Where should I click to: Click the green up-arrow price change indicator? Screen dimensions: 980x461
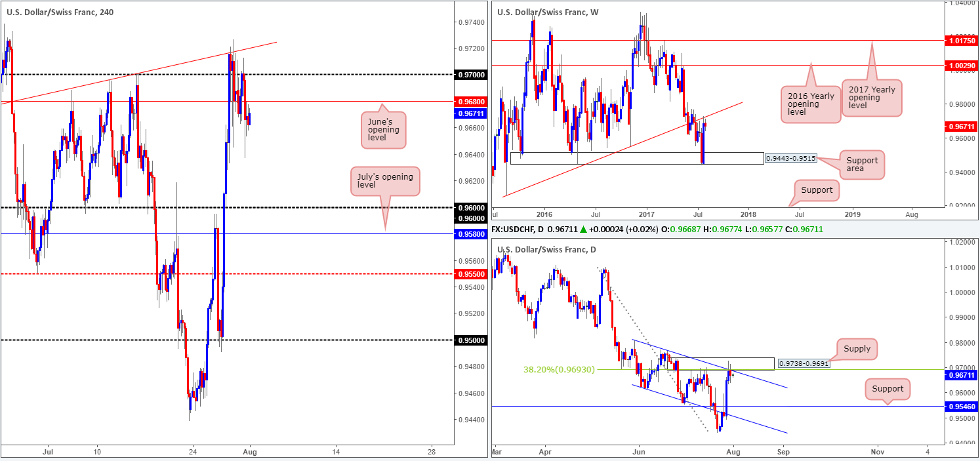[x=584, y=229]
